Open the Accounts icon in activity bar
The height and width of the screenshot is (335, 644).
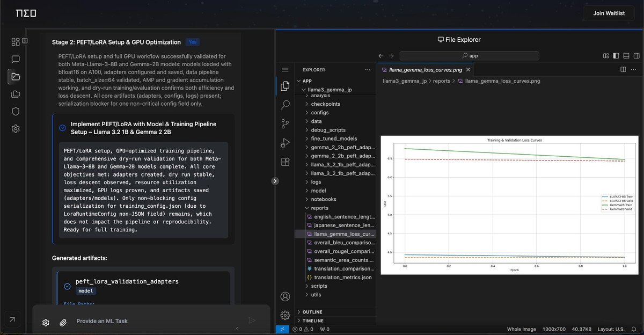tap(286, 296)
